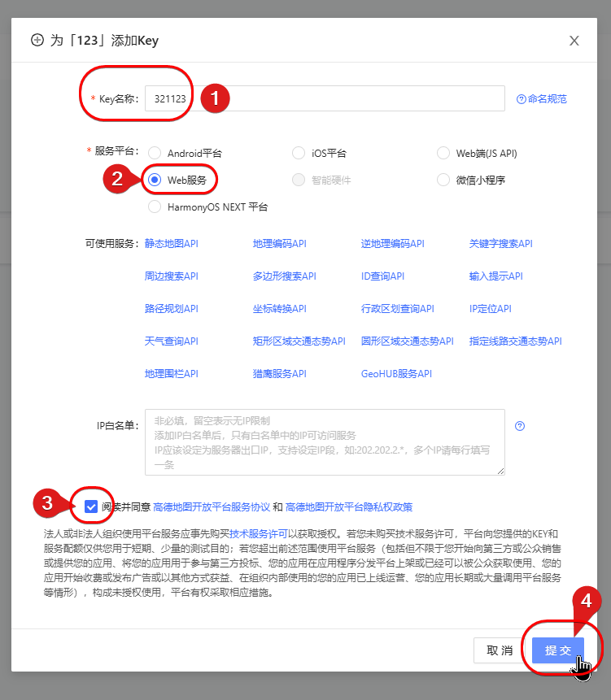
Task: Open the 静态地图API link
Action: (172, 244)
